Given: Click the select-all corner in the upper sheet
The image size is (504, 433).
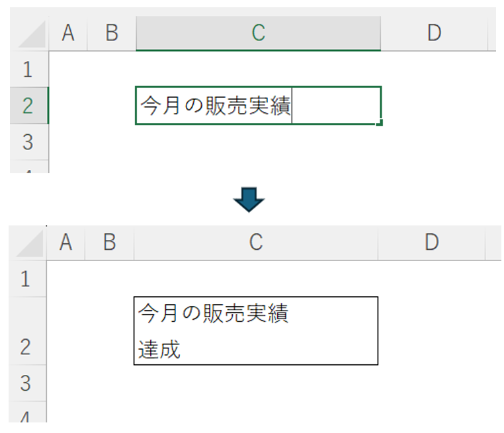Looking at the screenshot, I should (x=30, y=34).
